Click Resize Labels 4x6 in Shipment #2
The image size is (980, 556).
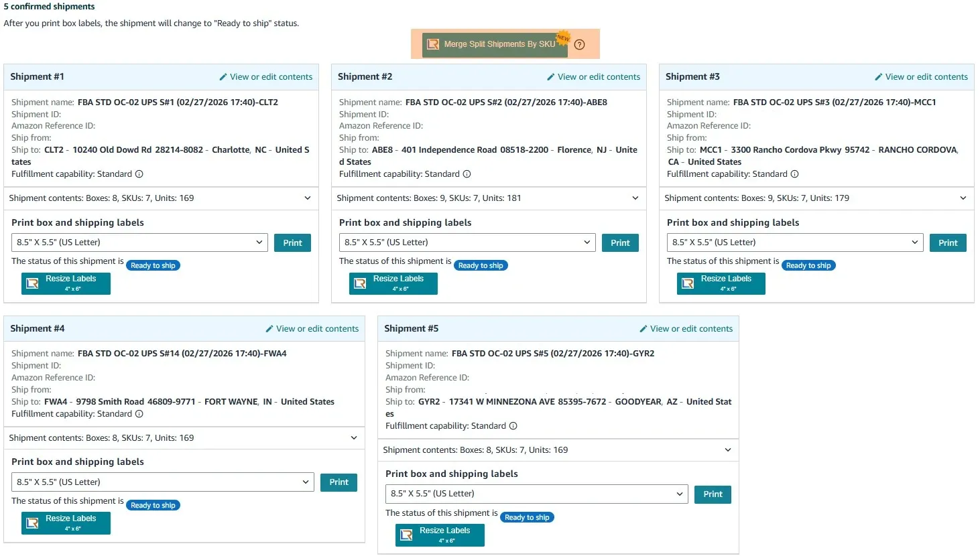[x=393, y=283]
